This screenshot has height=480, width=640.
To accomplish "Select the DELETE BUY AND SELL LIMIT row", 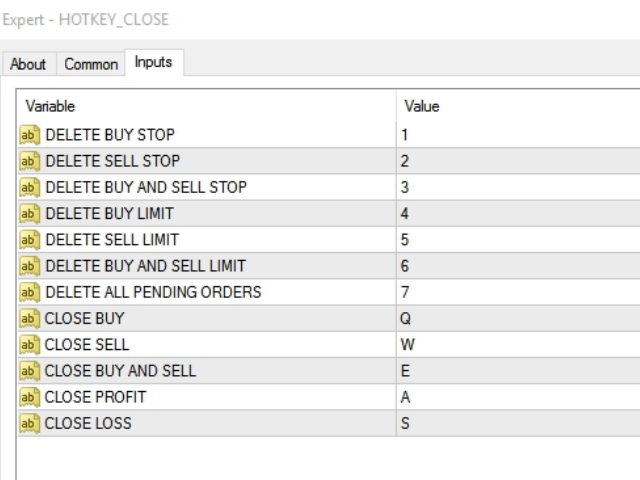I will coord(329,266).
